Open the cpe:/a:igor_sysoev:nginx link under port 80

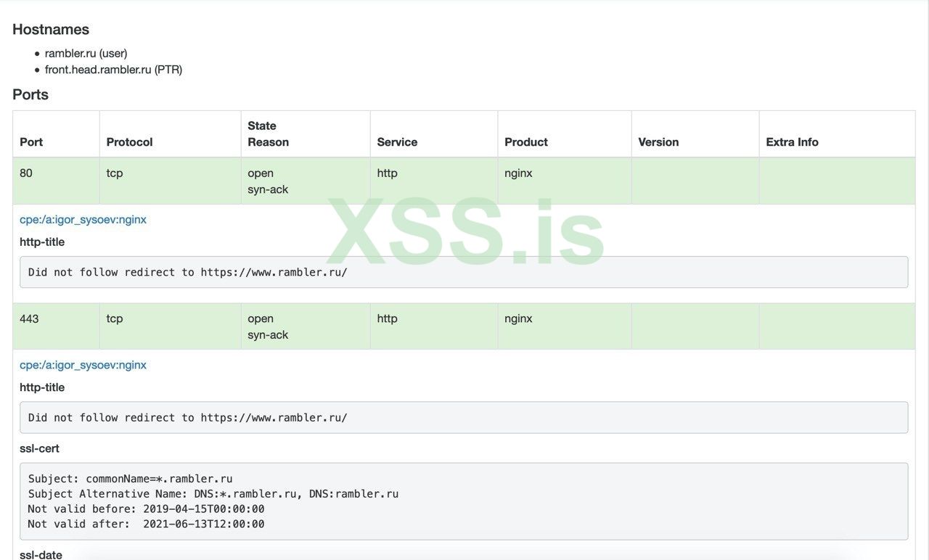point(83,219)
